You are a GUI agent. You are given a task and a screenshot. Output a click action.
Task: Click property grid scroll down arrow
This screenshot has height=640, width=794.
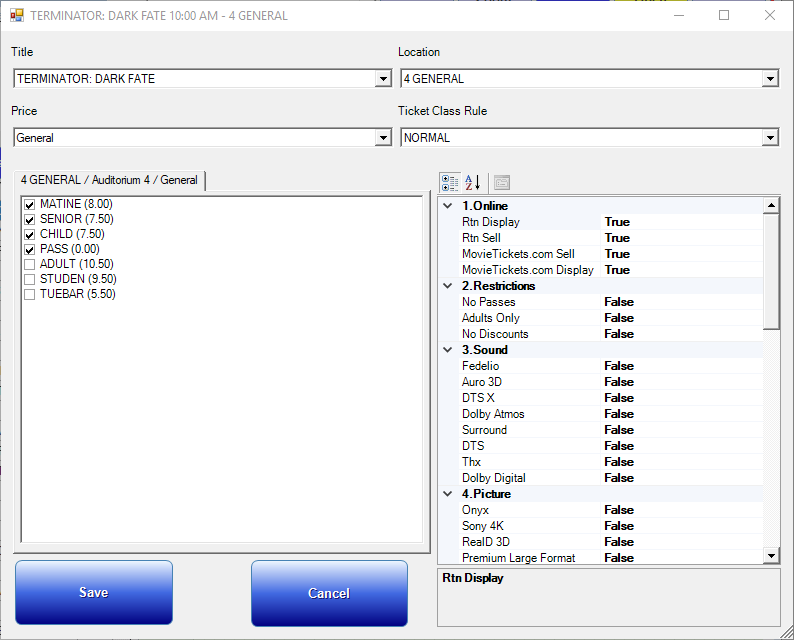pos(771,555)
